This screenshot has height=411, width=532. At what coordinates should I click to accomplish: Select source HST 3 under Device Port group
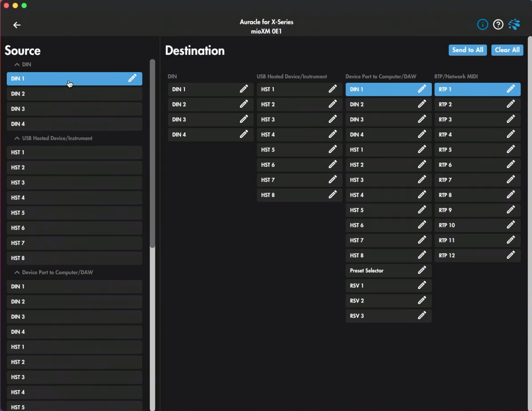pyautogui.click(x=74, y=377)
